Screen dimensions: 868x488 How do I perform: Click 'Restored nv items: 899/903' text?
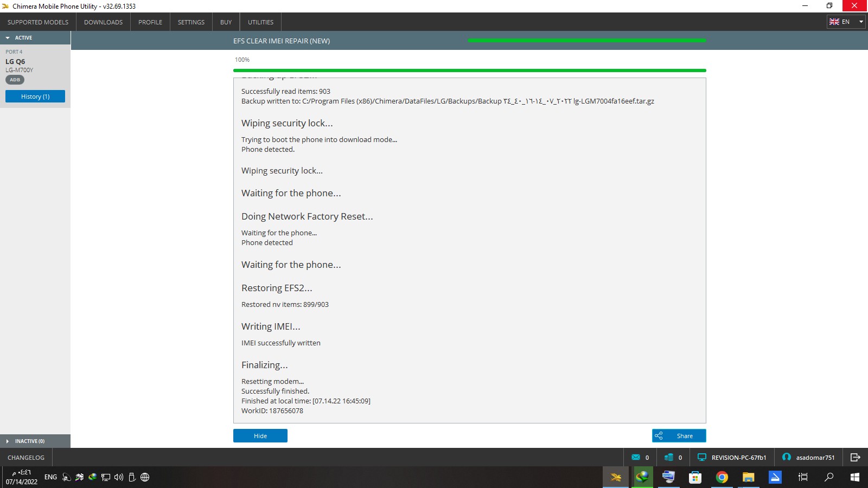[285, 305]
